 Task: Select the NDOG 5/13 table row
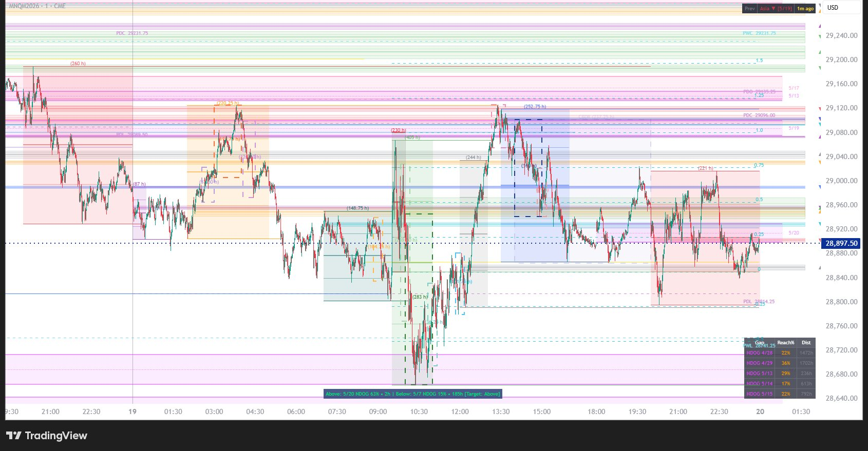click(780, 374)
